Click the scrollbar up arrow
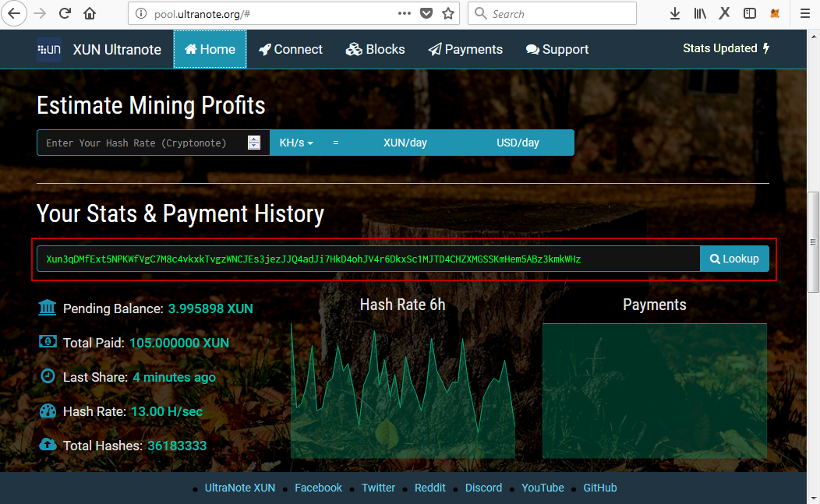This screenshot has height=504, width=820. point(813,37)
